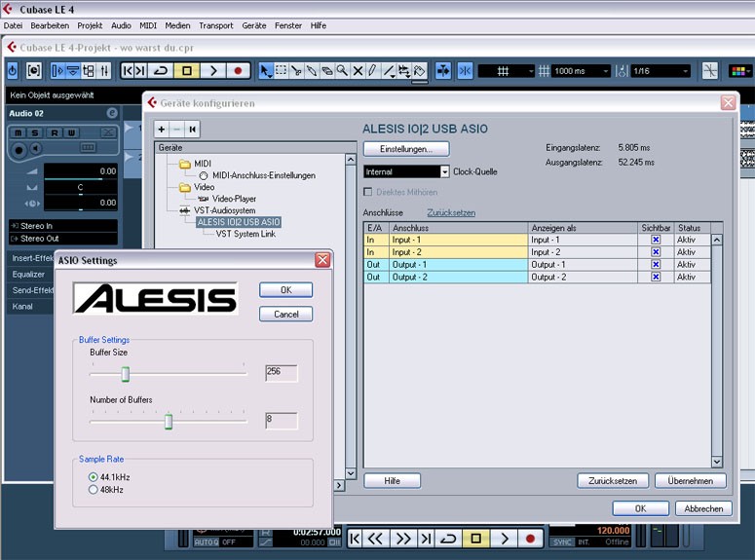Click Stop in bottom transport panel
Image resolution: width=755 pixels, height=560 pixels.
click(475, 539)
